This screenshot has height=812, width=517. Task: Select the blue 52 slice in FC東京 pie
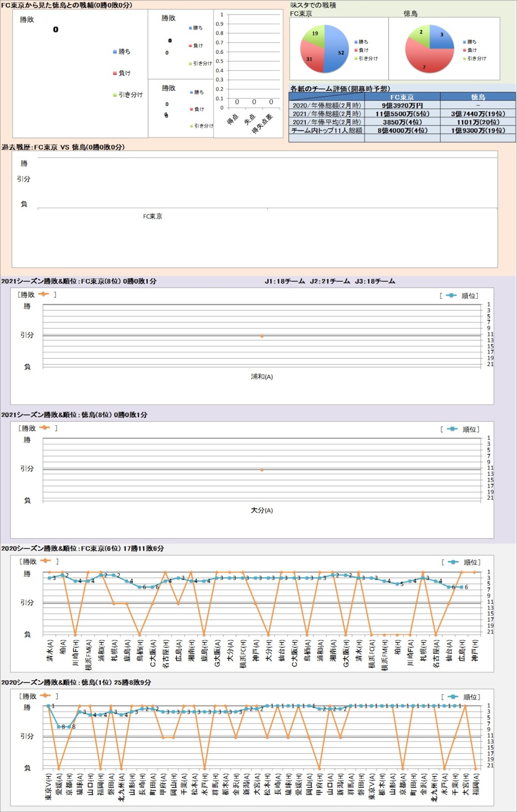point(337,49)
